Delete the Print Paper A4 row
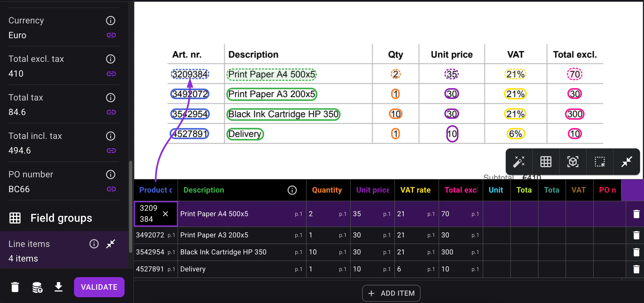The width and height of the screenshot is (644, 303). point(636,214)
